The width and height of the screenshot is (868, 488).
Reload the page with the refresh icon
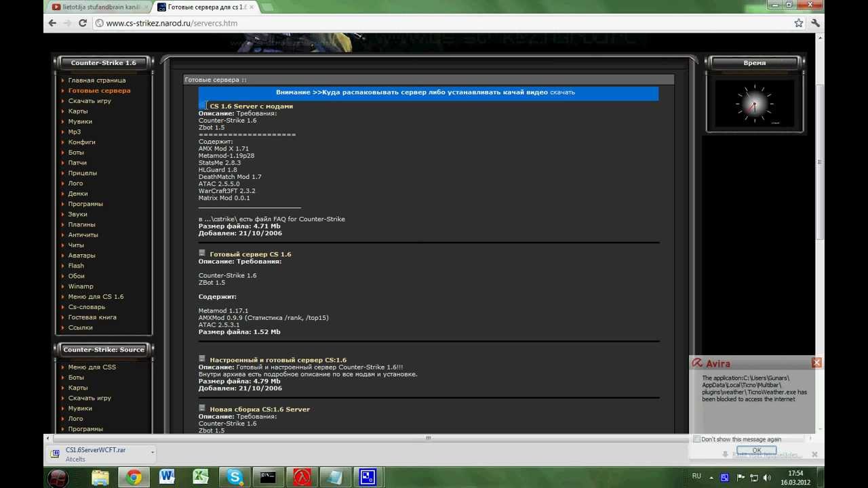tap(83, 23)
